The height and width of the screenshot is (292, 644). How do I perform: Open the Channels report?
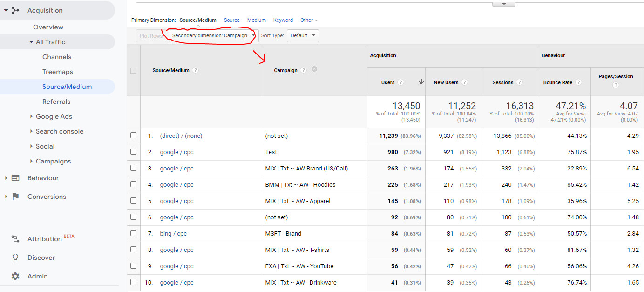coord(57,57)
